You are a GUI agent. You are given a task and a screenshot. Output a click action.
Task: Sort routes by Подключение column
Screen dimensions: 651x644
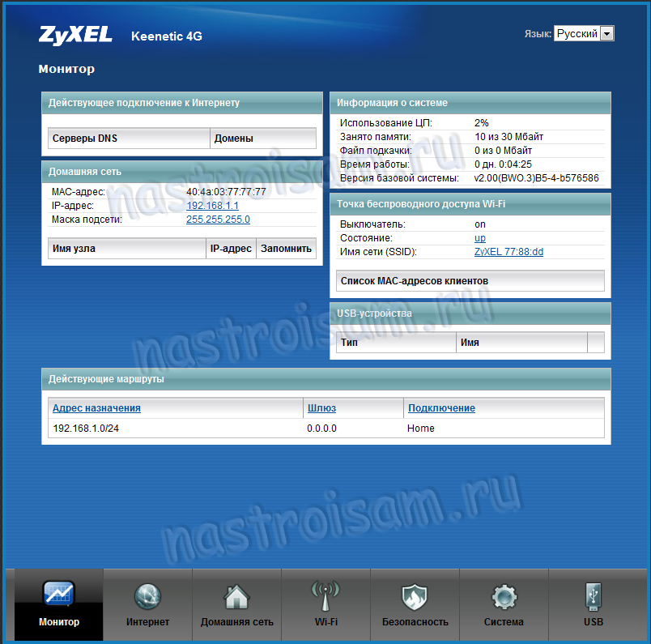pos(441,408)
